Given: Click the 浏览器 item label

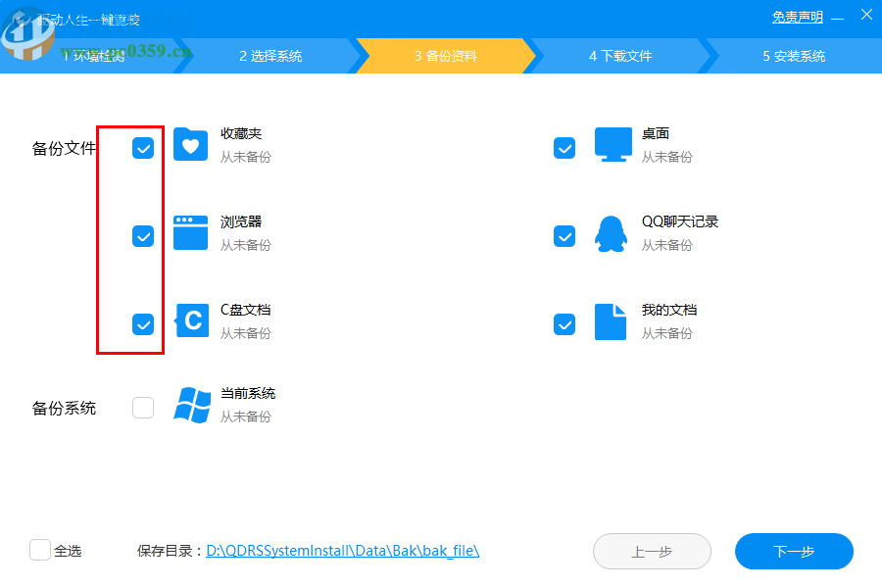Looking at the screenshot, I should click(x=241, y=221).
